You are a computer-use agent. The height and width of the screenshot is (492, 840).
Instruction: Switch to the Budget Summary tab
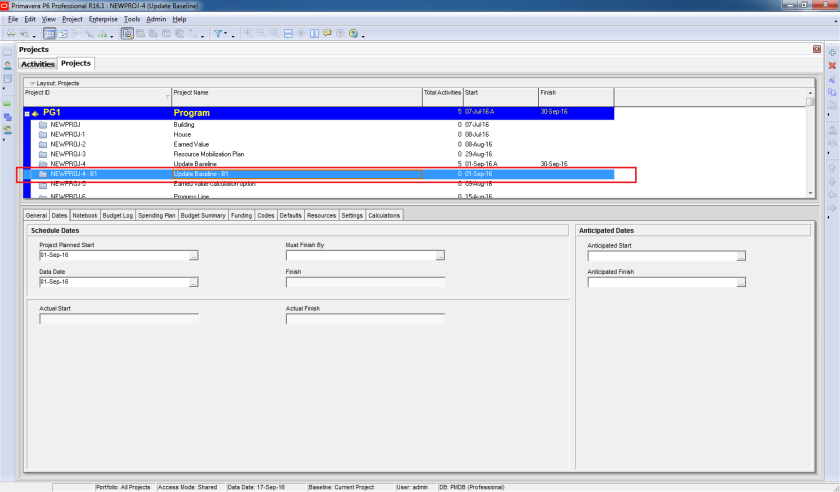coord(203,215)
